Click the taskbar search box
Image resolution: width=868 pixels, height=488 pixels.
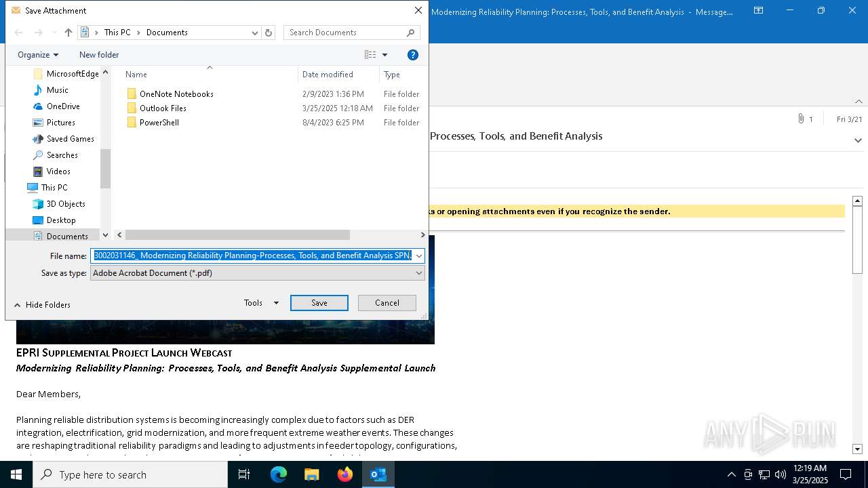(130, 474)
